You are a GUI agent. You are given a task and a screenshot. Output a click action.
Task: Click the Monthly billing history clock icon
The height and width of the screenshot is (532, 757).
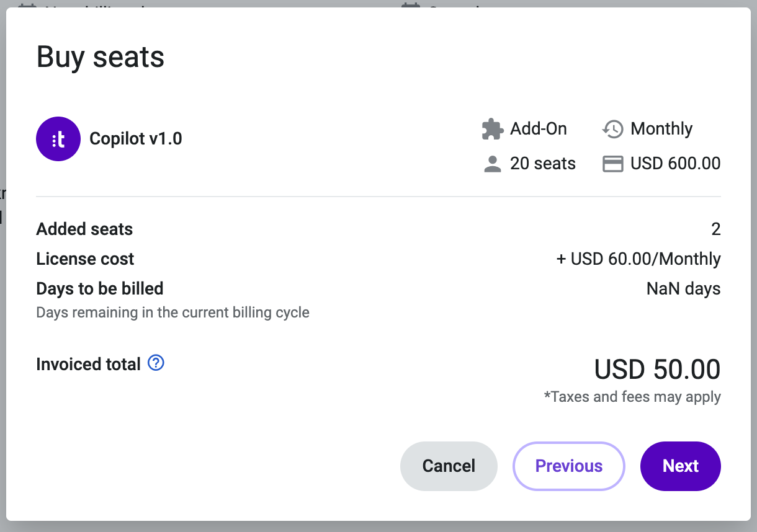(613, 129)
